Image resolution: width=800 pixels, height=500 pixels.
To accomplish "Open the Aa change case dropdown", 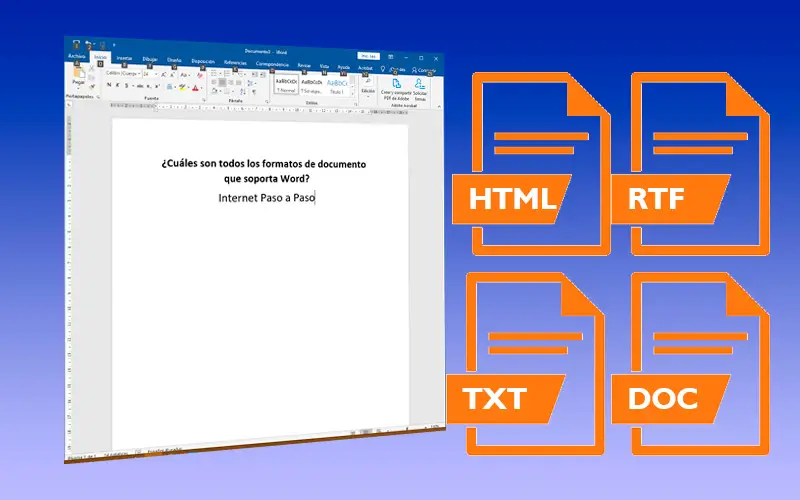I will click(185, 75).
